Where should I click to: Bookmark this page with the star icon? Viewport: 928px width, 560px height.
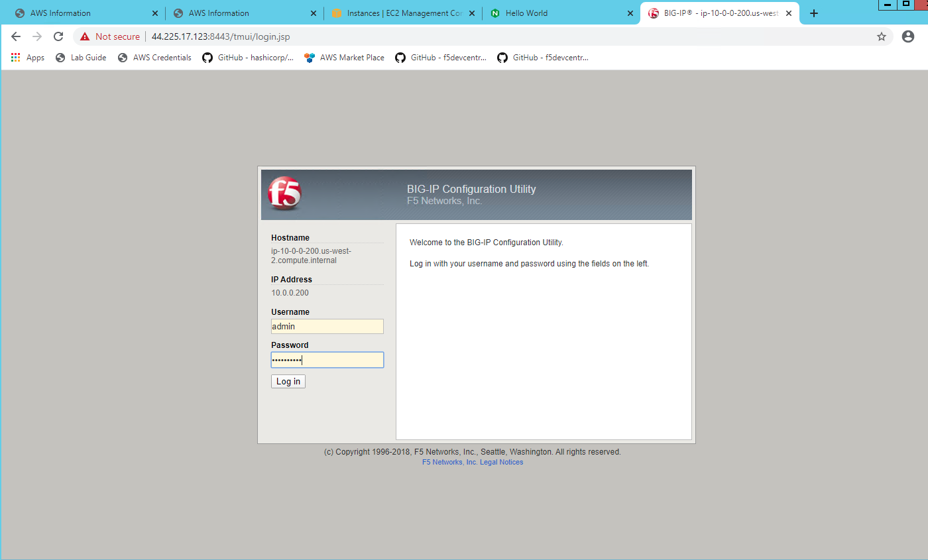(882, 36)
